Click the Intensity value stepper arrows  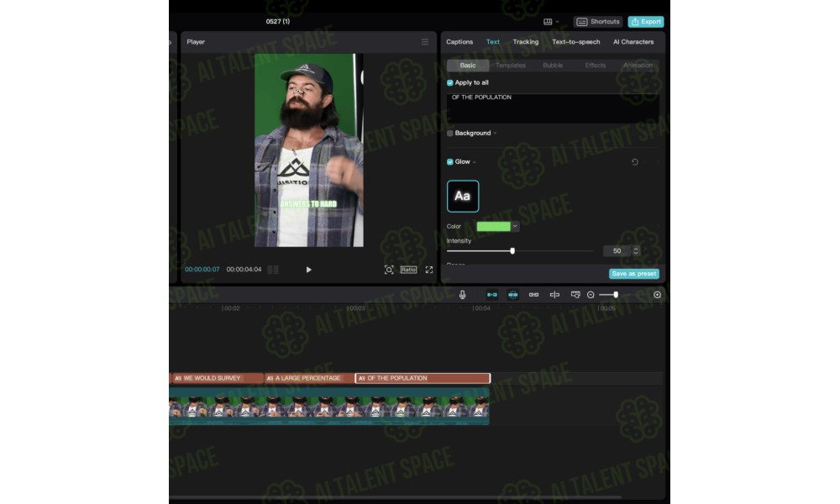click(636, 250)
